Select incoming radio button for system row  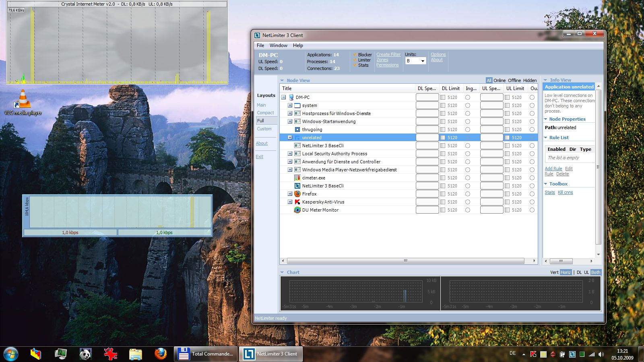(x=468, y=105)
